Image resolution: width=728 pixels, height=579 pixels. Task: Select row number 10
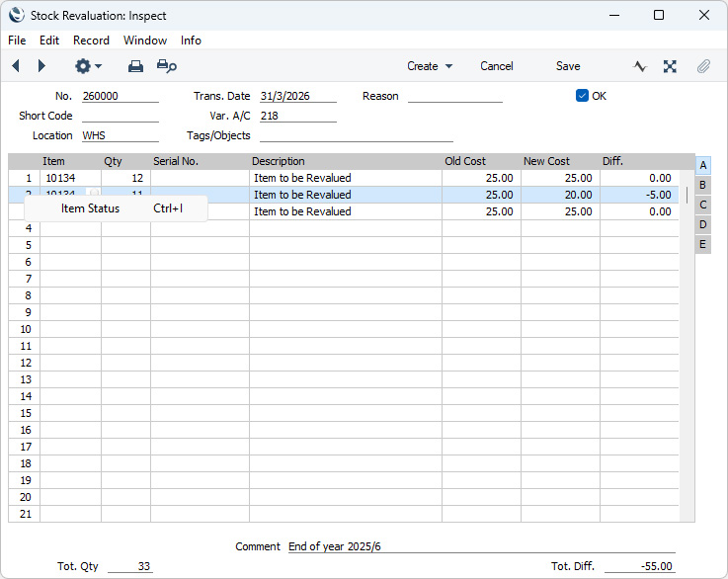[x=24, y=329]
